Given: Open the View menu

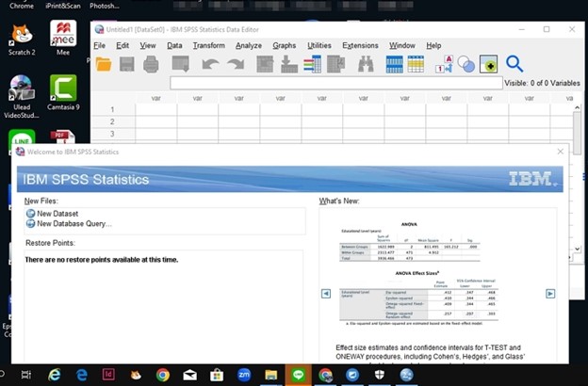Looking at the screenshot, I should pos(148,46).
